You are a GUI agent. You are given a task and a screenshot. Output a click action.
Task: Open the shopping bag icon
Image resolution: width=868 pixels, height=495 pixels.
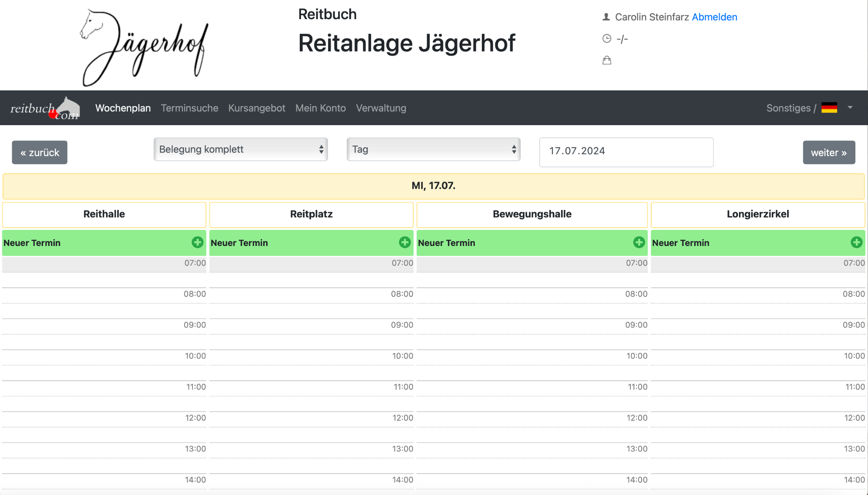[x=607, y=60]
